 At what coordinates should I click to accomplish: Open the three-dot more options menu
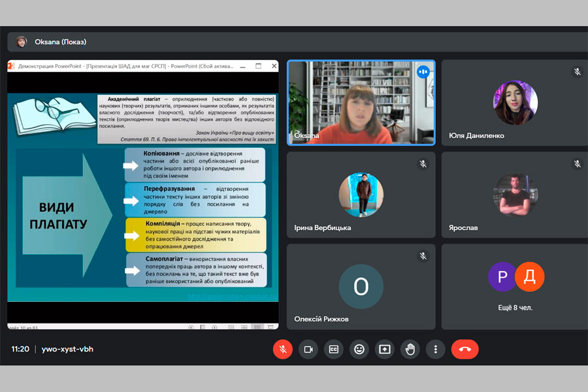pos(435,350)
